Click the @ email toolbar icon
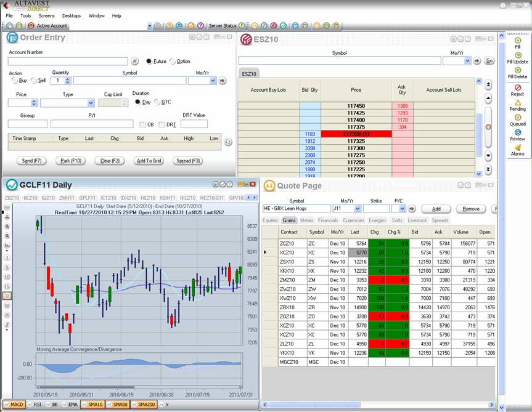The image size is (532, 412). click(x=179, y=25)
